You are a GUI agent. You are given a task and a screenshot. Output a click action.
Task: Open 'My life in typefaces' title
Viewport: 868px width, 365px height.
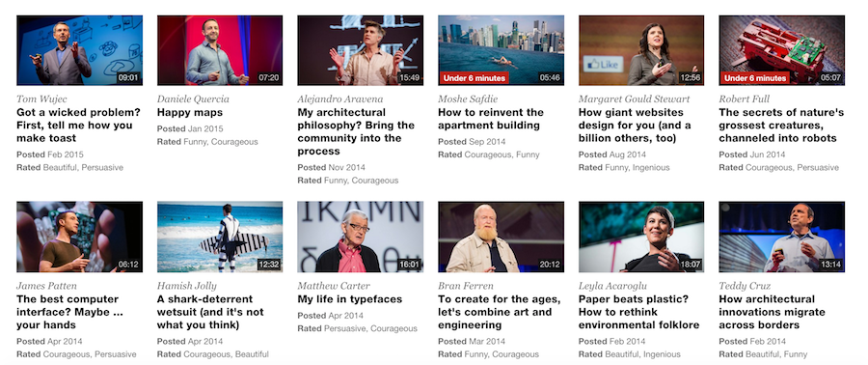(350, 299)
